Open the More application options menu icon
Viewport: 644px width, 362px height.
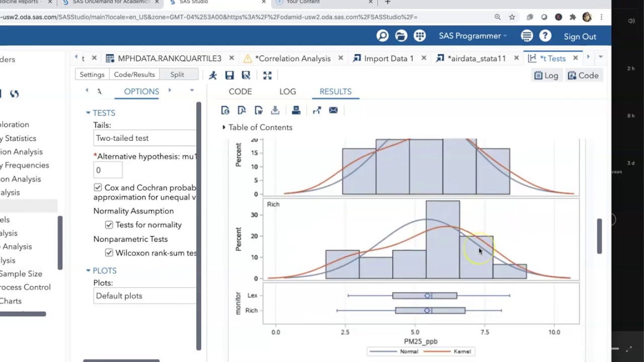click(527, 36)
